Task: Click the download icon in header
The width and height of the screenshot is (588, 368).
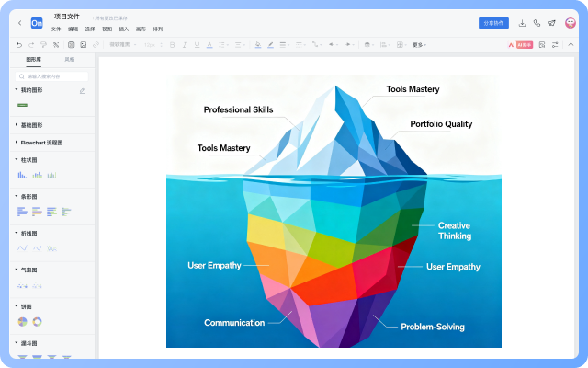Action: click(523, 23)
